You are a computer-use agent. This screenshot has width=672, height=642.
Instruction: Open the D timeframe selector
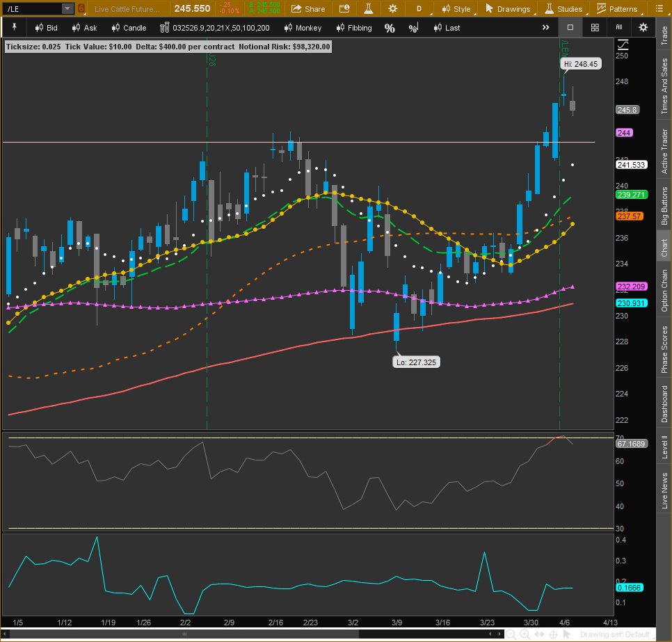coord(418,8)
